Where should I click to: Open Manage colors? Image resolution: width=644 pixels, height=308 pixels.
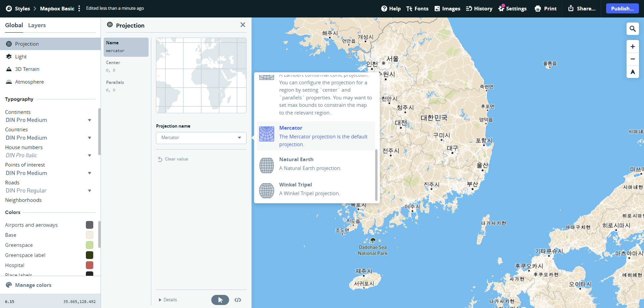pyautogui.click(x=29, y=285)
